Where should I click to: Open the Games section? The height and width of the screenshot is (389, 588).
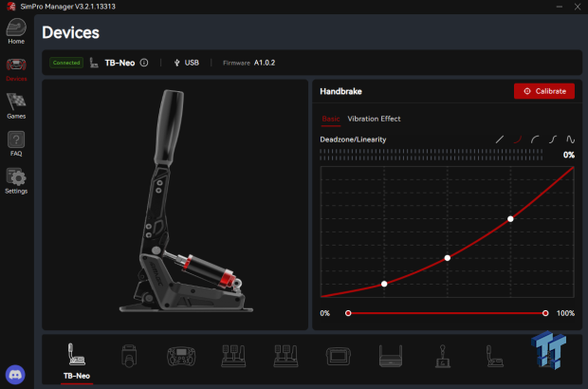16,106
